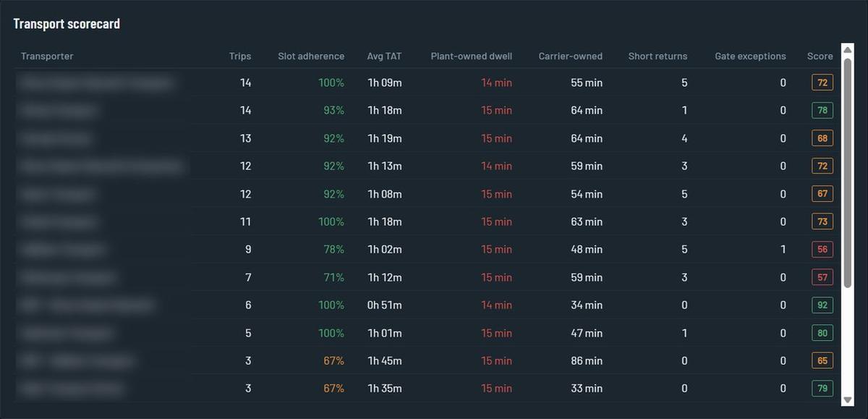Select the 55 min carrier-owned value
This screenshot has width=868, height=419.
point(587,83)
